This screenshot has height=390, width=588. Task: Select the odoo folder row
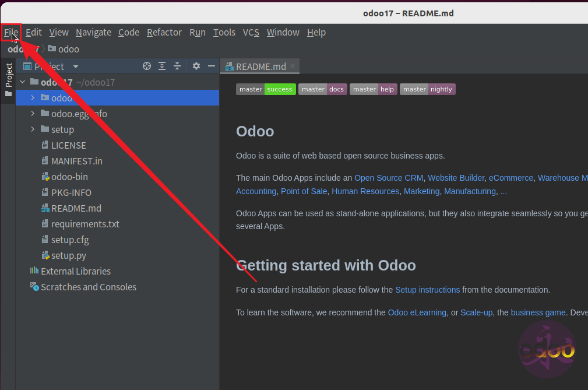point(117,98)
